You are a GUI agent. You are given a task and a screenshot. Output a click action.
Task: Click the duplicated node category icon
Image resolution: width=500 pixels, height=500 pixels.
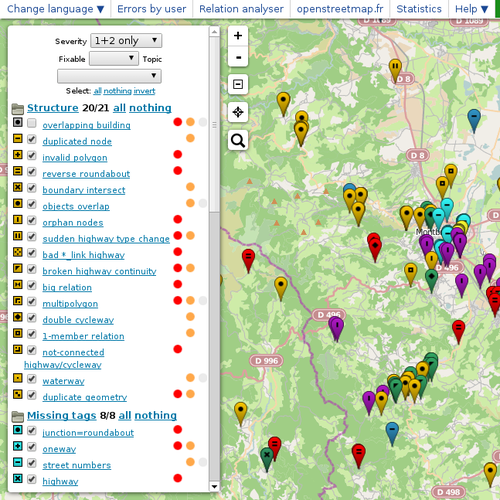tap(18, 138)
